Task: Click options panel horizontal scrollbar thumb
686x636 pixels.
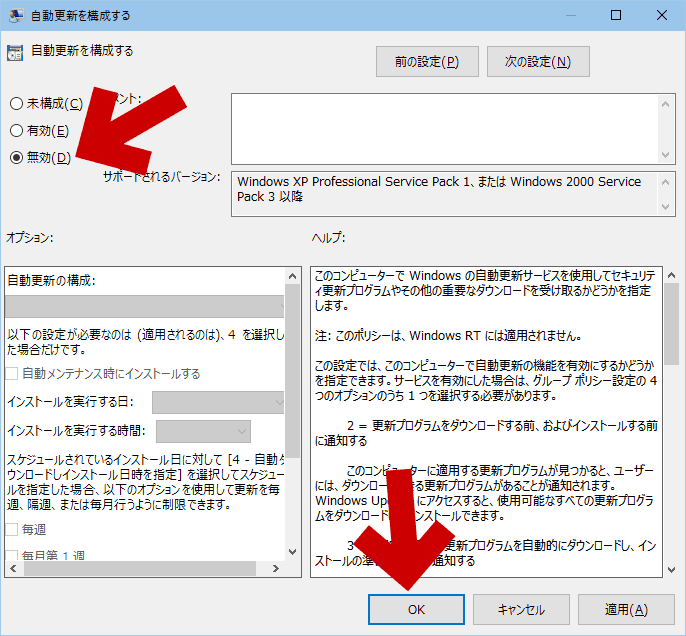Action: (140, 568)
